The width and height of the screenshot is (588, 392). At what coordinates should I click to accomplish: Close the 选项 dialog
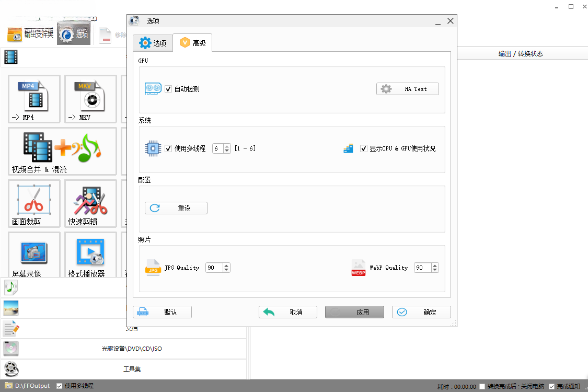[x=451, y=21]
